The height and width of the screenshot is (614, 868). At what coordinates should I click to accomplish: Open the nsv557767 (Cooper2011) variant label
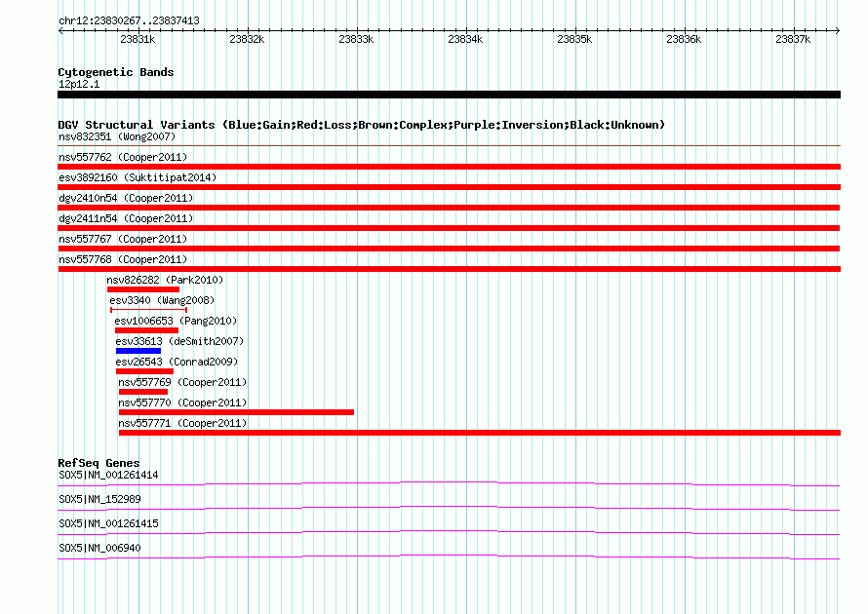[x=123, y=239]
